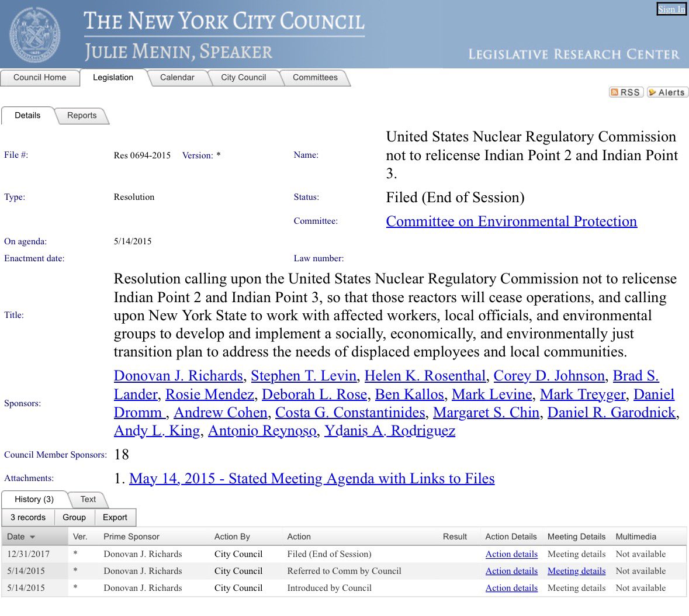Click the NYC Council seal logo

click(x=35, y=34)
